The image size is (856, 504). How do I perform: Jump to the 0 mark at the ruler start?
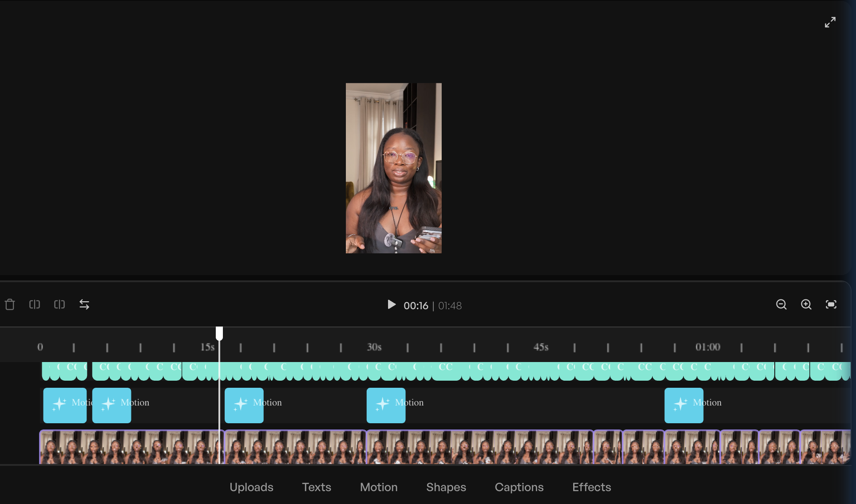click(40, 347)
